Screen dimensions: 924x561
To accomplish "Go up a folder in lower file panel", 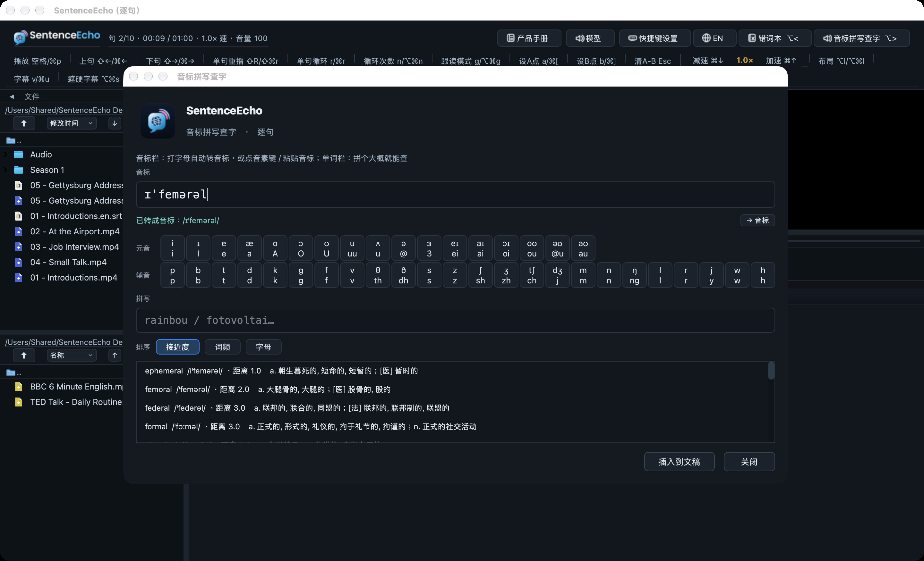I will (24, 355).
